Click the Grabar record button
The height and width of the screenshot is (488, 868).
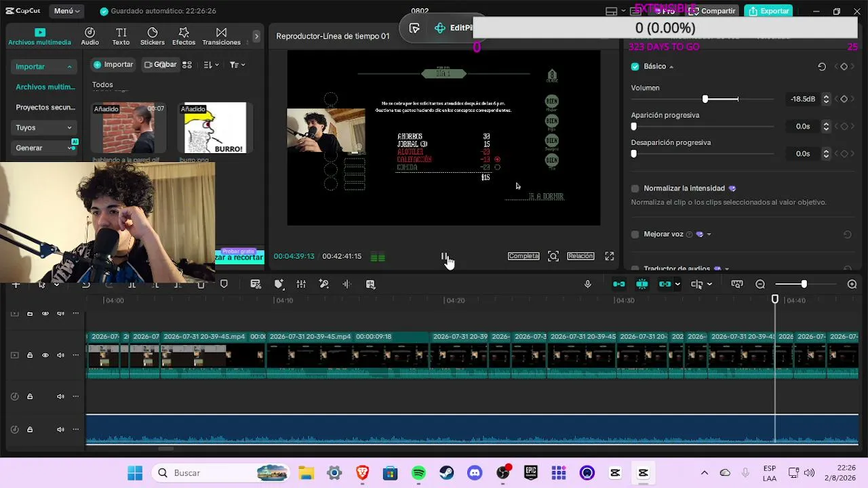160,64
